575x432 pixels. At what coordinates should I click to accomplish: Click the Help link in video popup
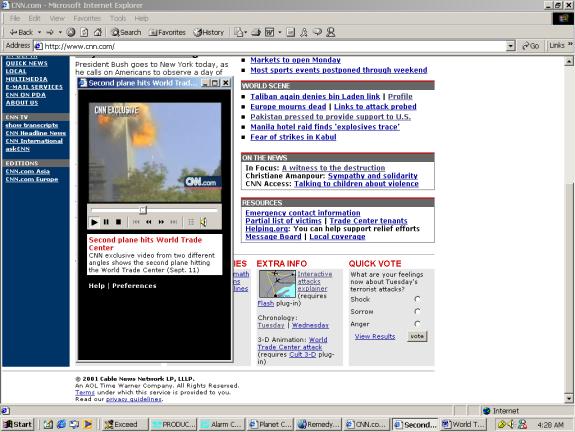[x=96, y=286]
